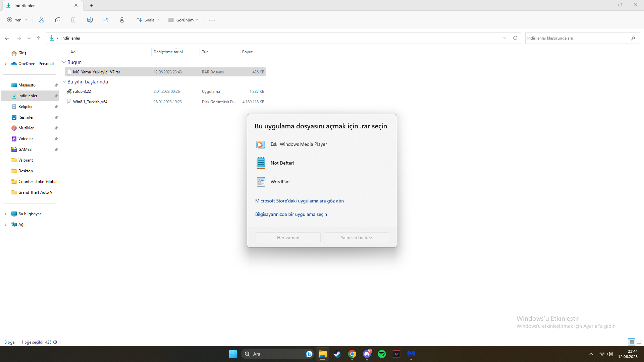Click the Delete trash icon
Screen dimensions: 644x362
tap(122, 20)
